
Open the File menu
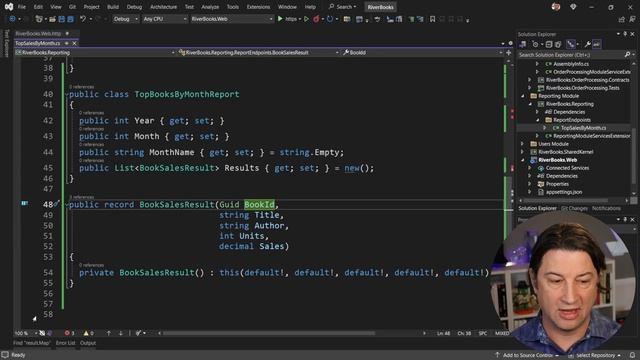tap(22, 7)
